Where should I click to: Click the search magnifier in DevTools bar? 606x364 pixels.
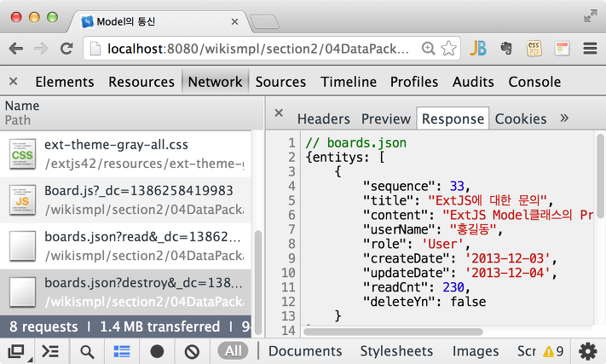(x=87, y=351)
